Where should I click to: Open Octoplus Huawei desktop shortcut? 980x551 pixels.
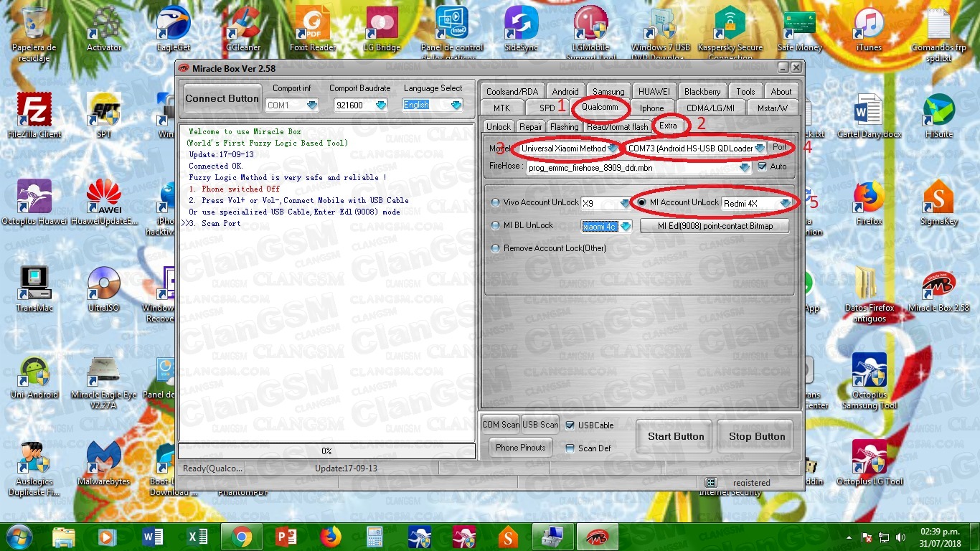[x=34, y=202]
